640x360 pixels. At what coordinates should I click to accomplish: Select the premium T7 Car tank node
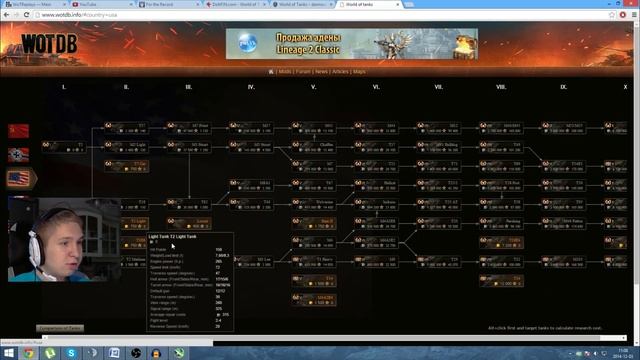click(x=127, y=166)
